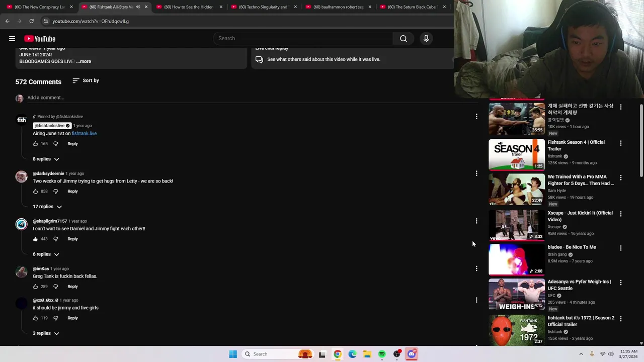Switch to How to See the Hidden tab

click(190, 7)
